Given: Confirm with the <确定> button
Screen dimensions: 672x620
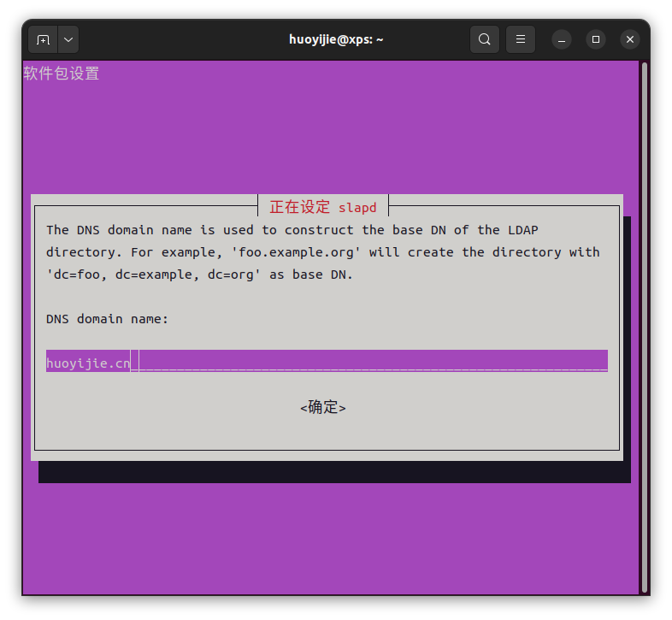Looking at the screenshot, I should click(x=323, y=407).
